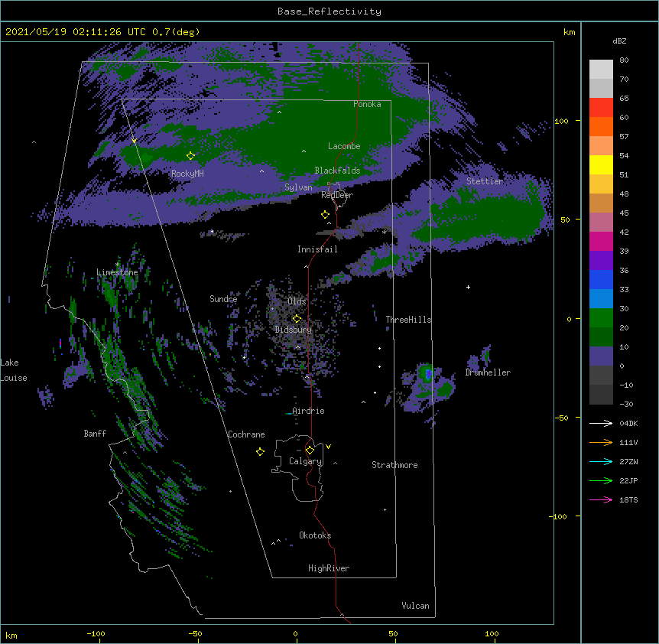Click the Base_Reflectivity title
This screenshot has height=644, width=659.
pos(329,11)
